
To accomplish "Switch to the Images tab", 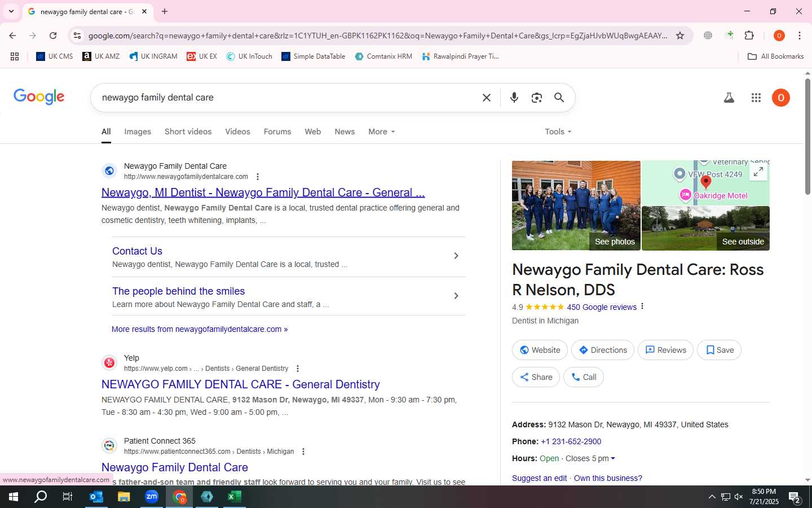I will tap(138, 132).
